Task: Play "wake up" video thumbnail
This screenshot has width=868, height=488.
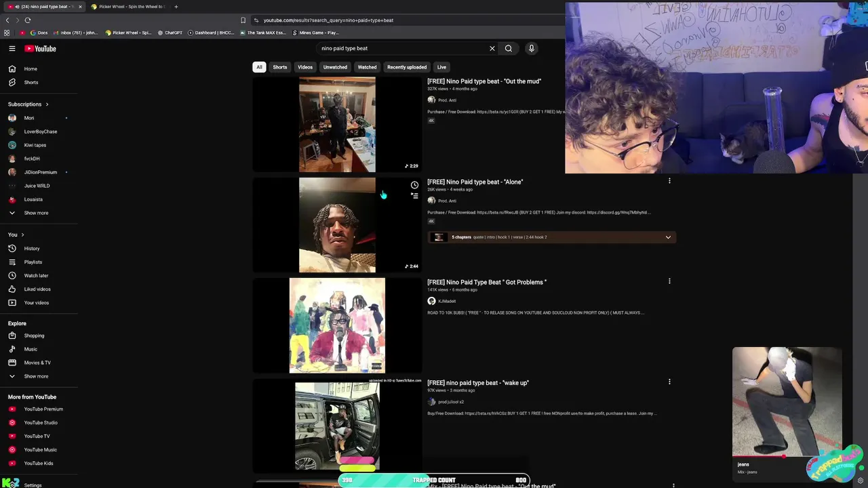Action: [337, 426]
